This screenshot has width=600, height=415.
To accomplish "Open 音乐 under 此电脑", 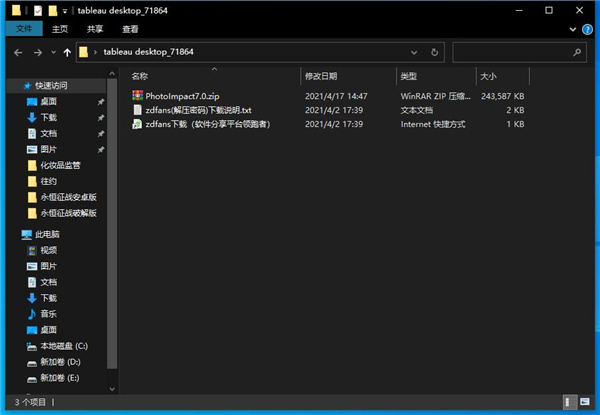I will pos(49,314).
